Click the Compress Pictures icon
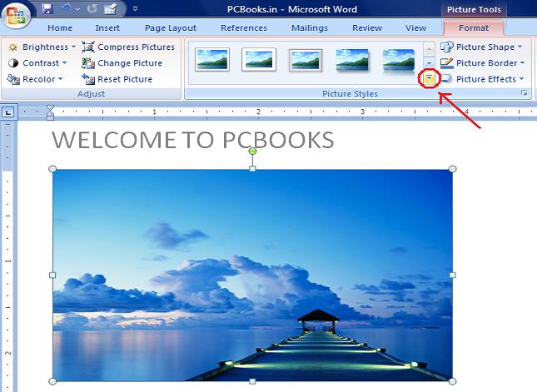Viewport: 537px width, 392px height. pyautogui.click(x=88, y=47)
